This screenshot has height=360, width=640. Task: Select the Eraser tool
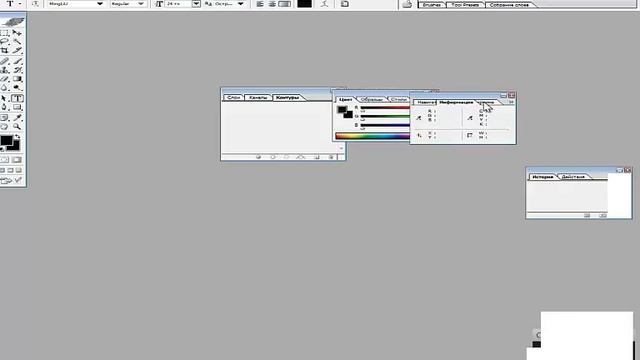4,79
